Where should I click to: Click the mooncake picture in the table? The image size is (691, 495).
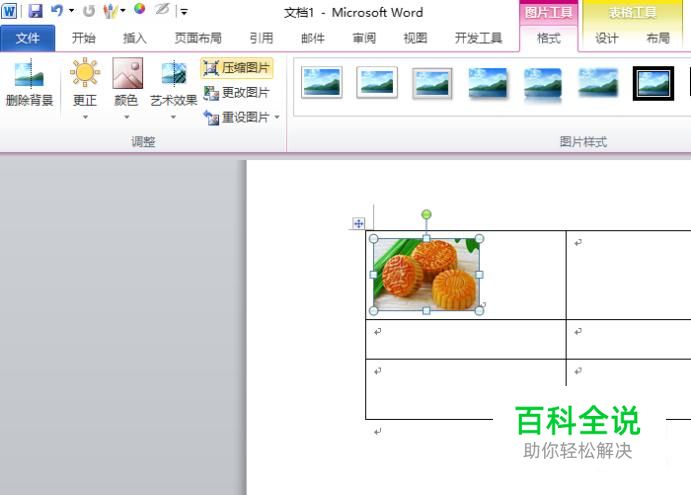(x=426, y=275)
